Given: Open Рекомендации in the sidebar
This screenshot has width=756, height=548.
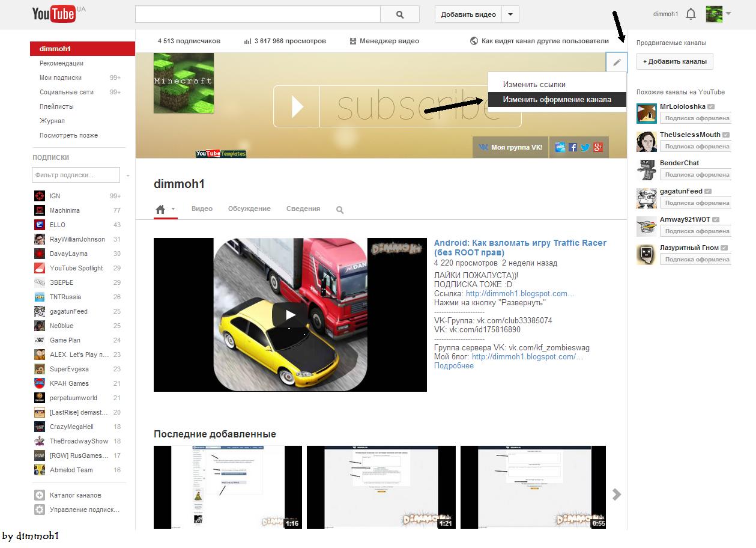Looking at the screenshot, I should coord(62,63).
